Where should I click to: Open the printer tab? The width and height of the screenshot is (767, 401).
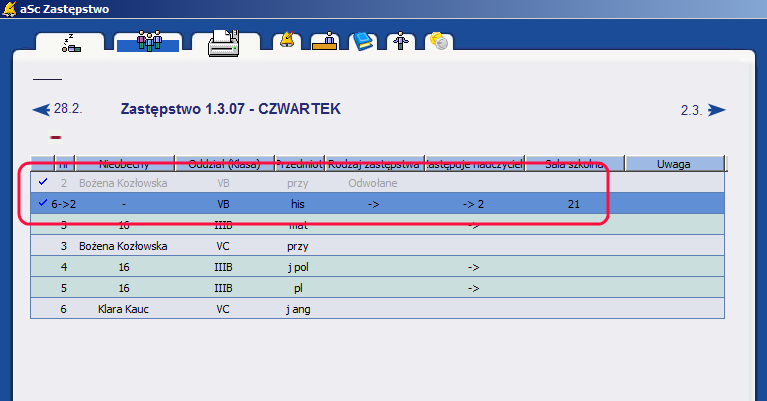point(224,43)
